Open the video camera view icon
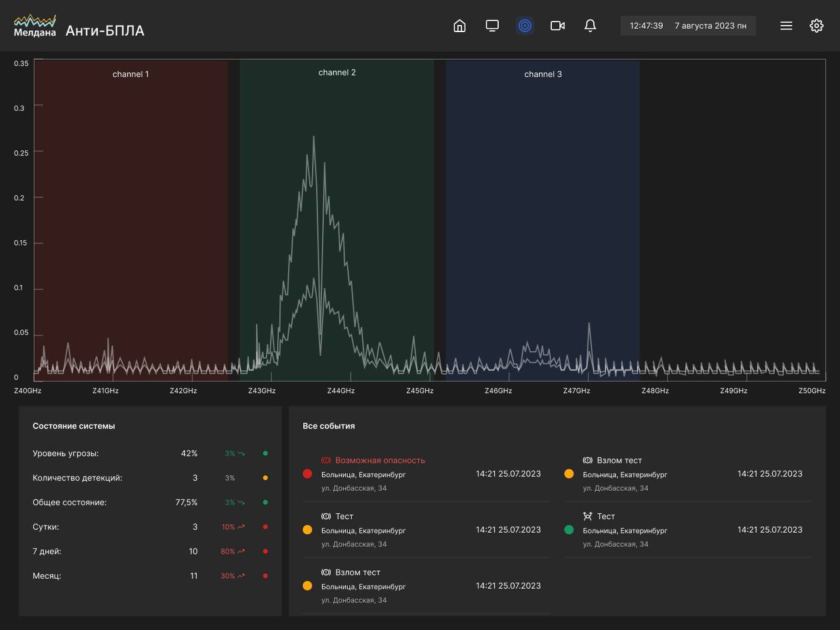This screenshot has width=840, height=630. click(x=558, y=26)
